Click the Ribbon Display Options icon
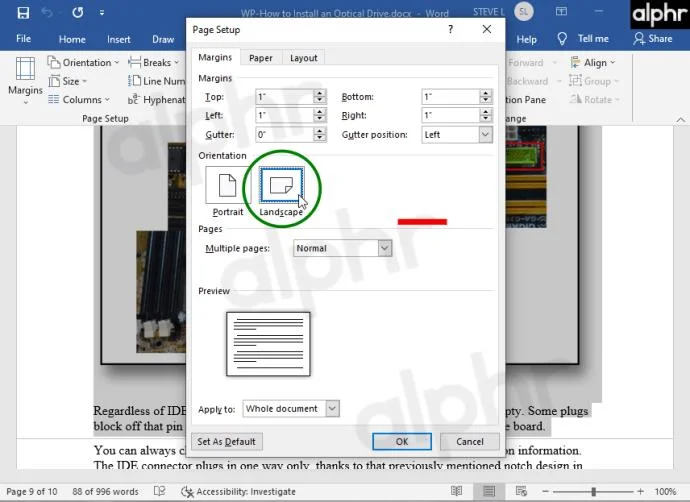This screenshot has width=690, height=502. pyautogui.click(x=561, y=12)
